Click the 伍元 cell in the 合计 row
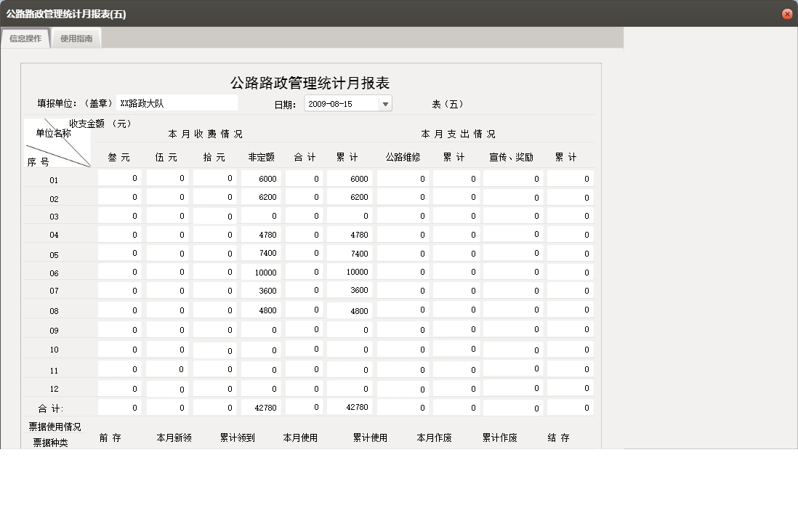This screenshot has width=798, height=532. coord(166,407)
